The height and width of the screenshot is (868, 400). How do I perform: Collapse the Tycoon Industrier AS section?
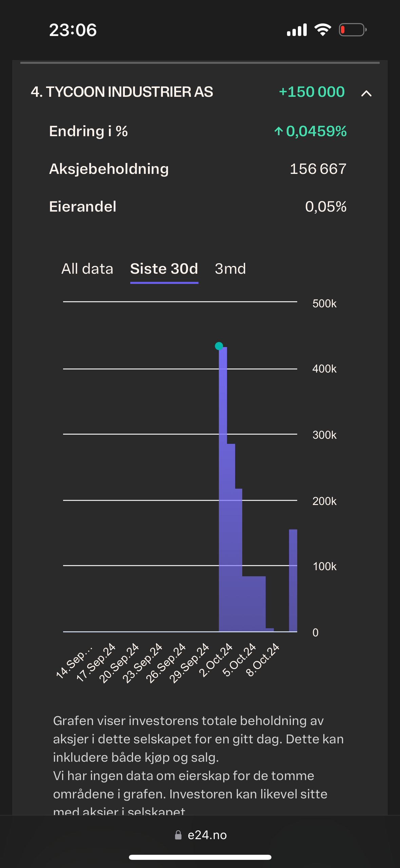click(366, 93)
